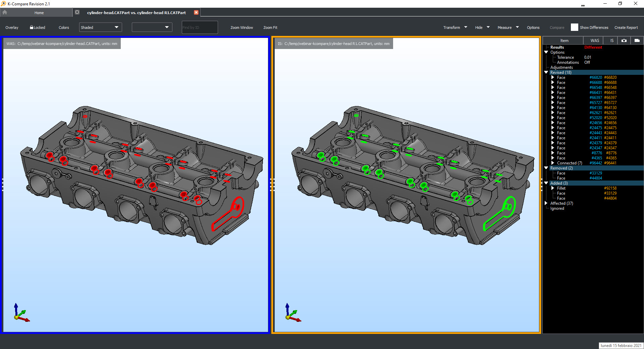Expand the Connected (7) row

click(553, 163)
